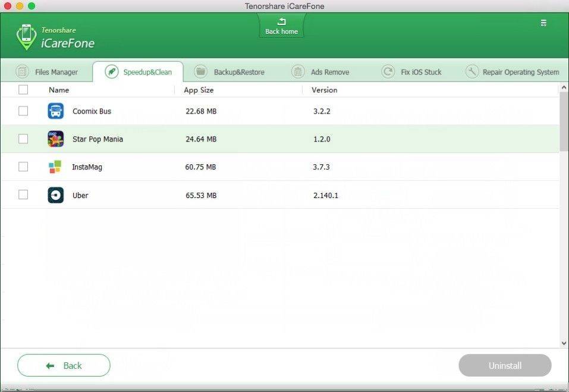Go to the Ads Remove tab
This screenshot has height=392, width=569.
tap(320, 72)
